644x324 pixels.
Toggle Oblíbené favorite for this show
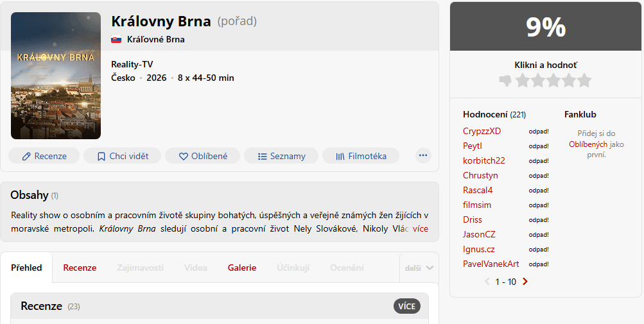202,156
